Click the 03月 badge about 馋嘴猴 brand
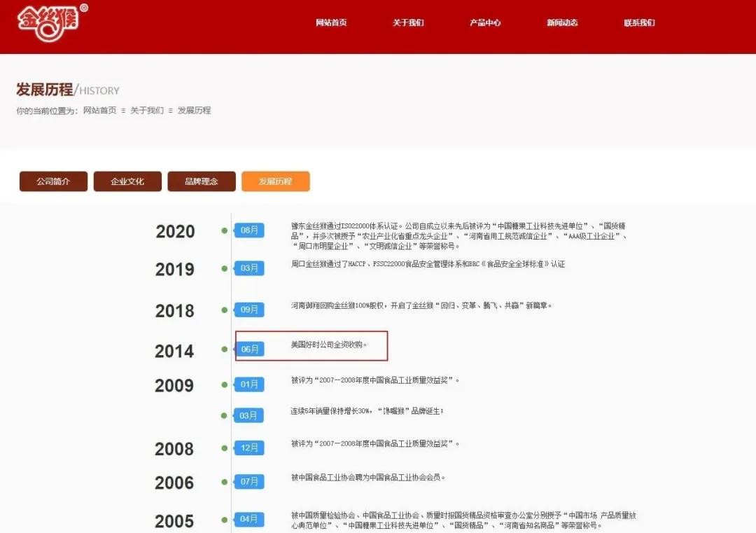This screenshot has height=533, width=756. click(x=248, y=415)
